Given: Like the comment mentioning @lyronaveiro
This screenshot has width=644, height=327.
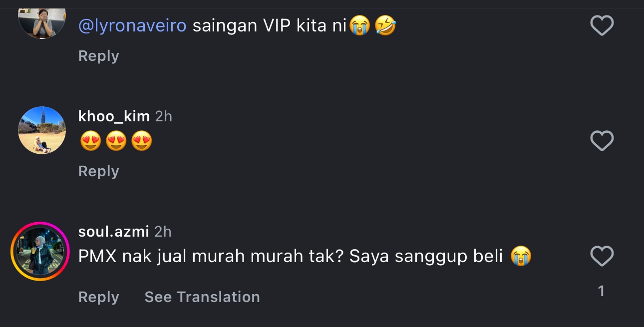Looking at the screenshot, I should (x=602, y=25).
